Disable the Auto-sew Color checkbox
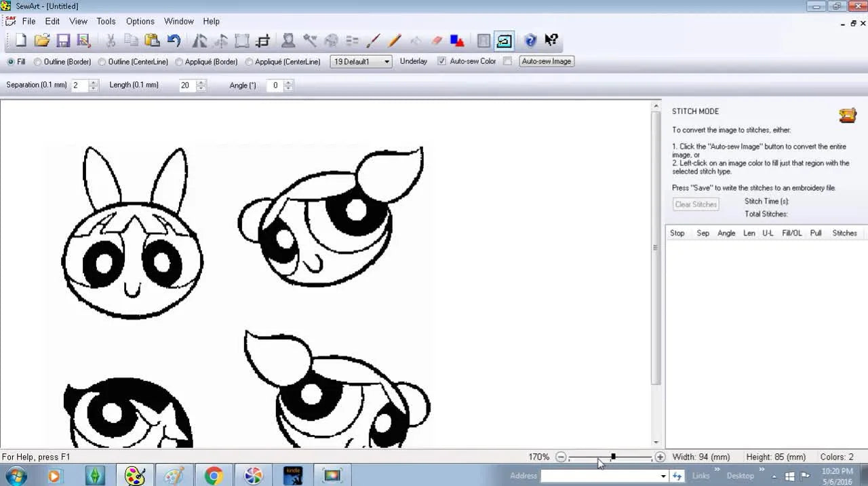 441,61
